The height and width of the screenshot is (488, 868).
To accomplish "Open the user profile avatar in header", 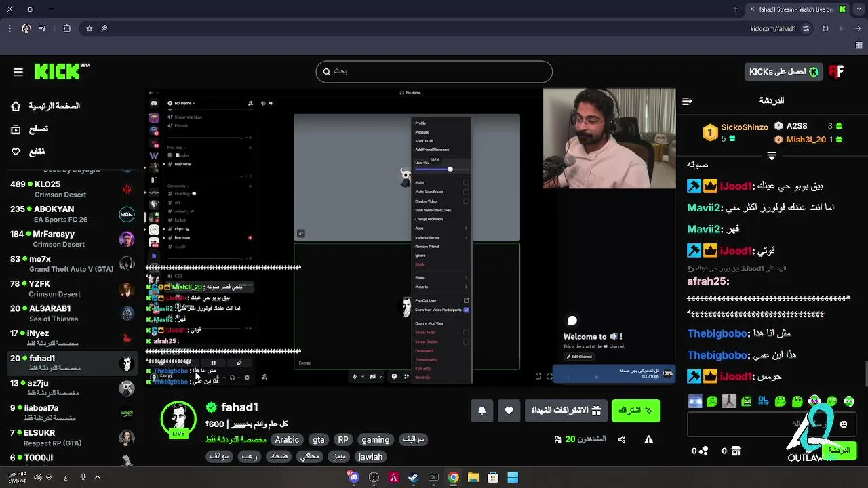I will [x=836, y=72].
